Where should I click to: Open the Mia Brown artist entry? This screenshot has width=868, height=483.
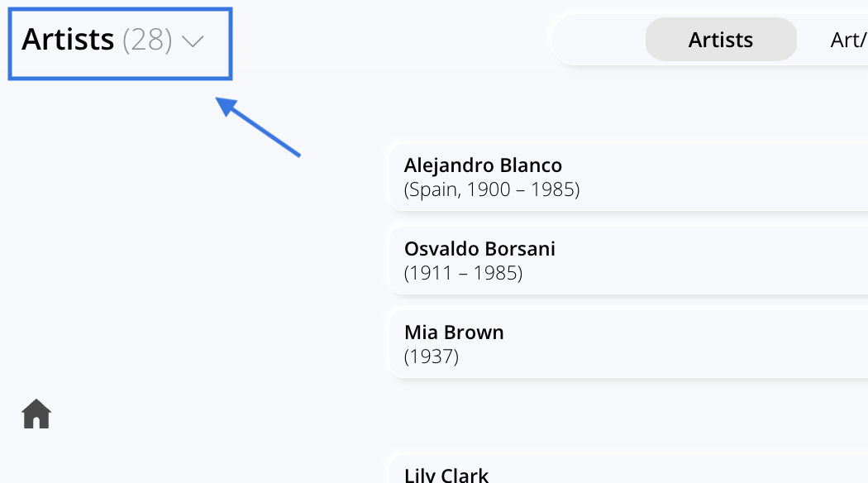628,344
